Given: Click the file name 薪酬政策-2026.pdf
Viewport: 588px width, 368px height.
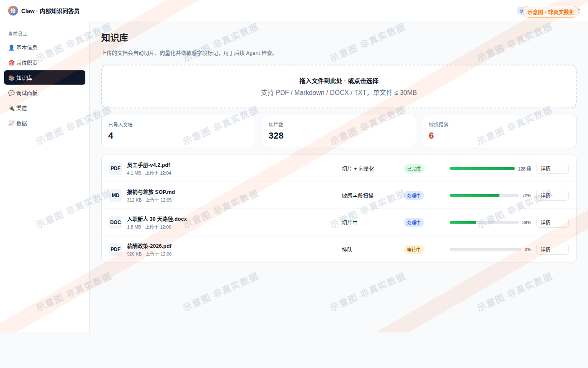Looking at the screenshot, I should pos(149,246).
